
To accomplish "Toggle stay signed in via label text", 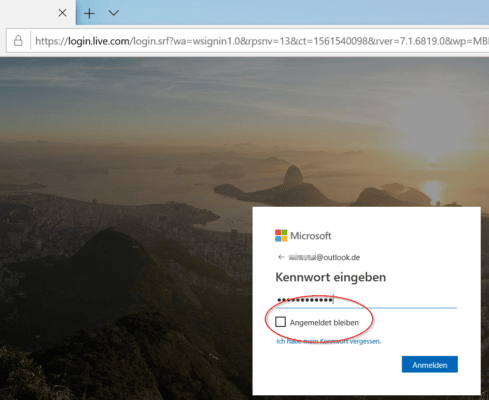I will tap(324, 323).
